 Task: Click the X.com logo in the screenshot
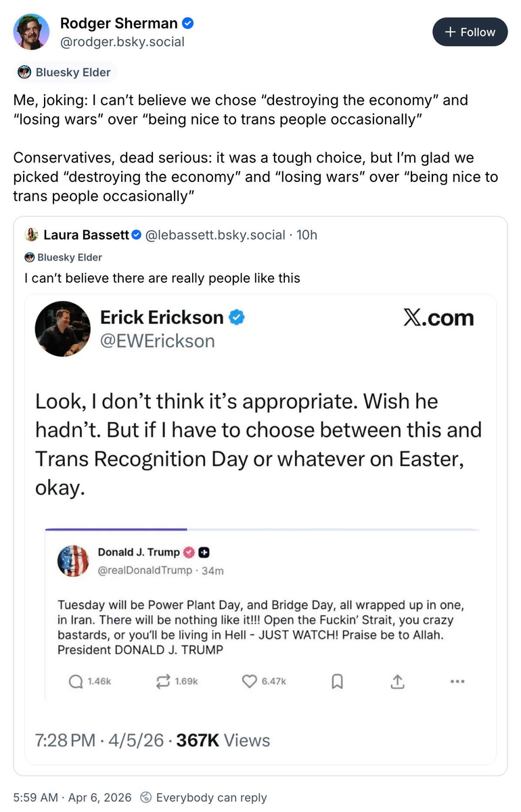click(438, 318)
